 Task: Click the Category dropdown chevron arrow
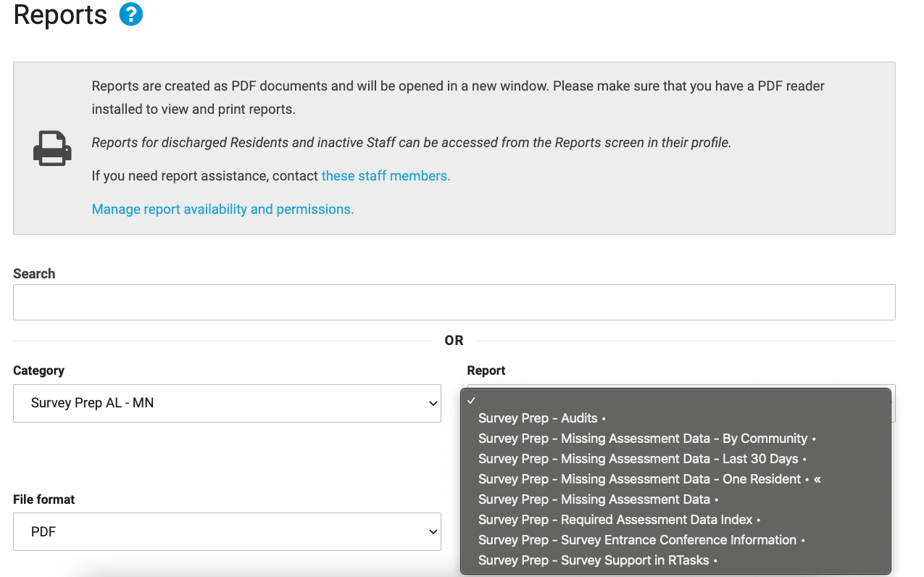tap(433, 404)
